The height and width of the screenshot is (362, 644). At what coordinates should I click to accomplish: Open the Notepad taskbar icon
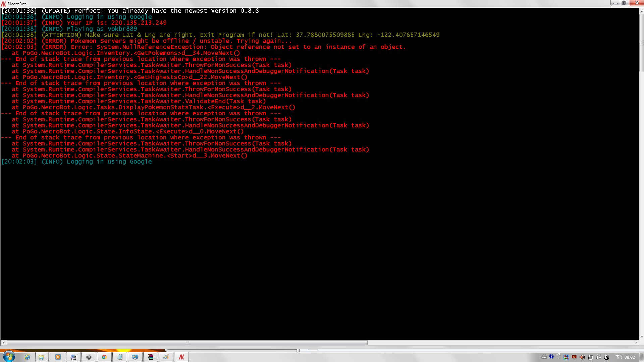tap(120, 357)
